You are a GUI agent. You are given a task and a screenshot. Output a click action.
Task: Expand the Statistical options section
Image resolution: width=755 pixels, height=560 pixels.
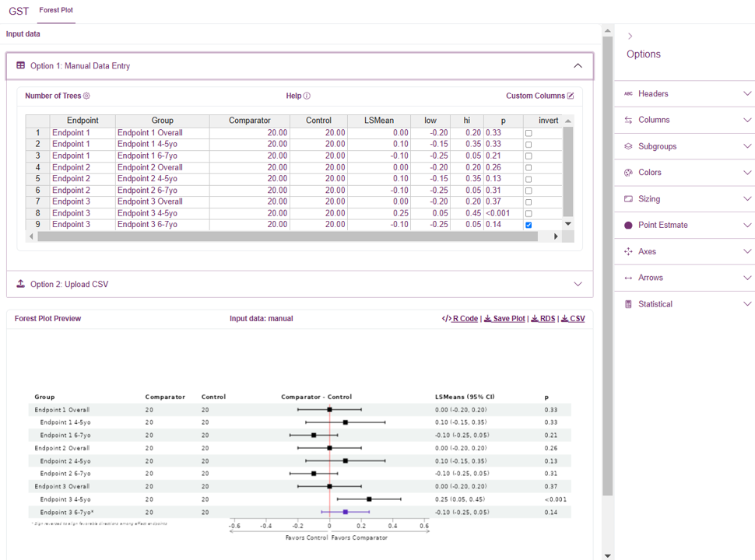point(746,304)
